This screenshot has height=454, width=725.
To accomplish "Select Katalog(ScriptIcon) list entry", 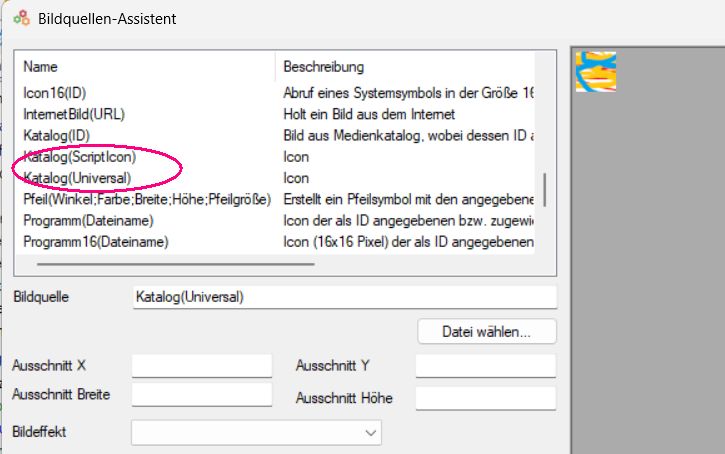I will 79,157.
